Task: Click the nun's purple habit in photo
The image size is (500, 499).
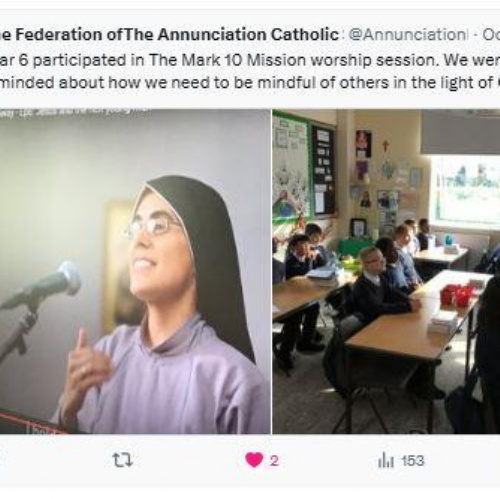Action: 165,380
